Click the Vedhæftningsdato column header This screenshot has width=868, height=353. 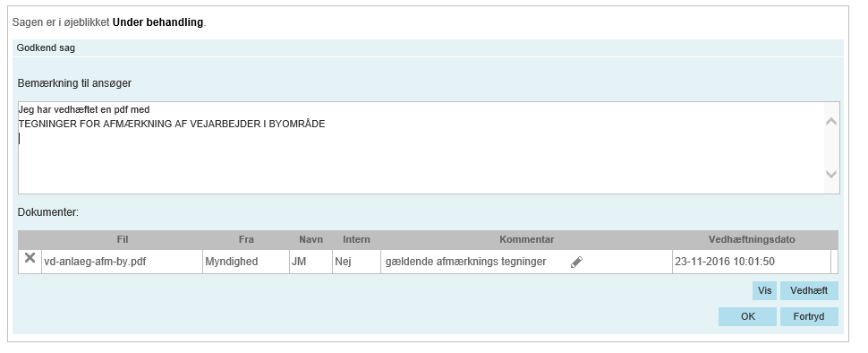click(752, 239)
